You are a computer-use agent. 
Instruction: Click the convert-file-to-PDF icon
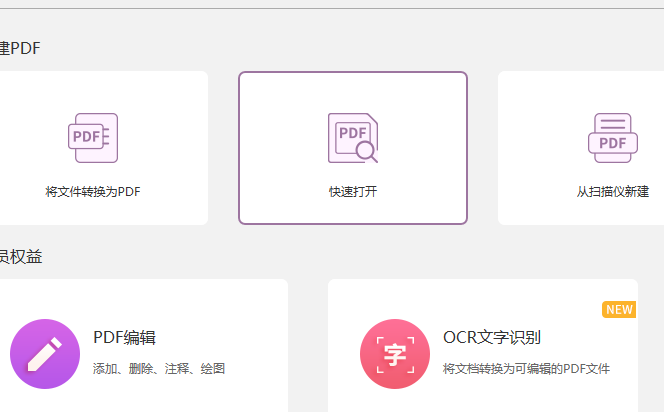coord(93,138)
